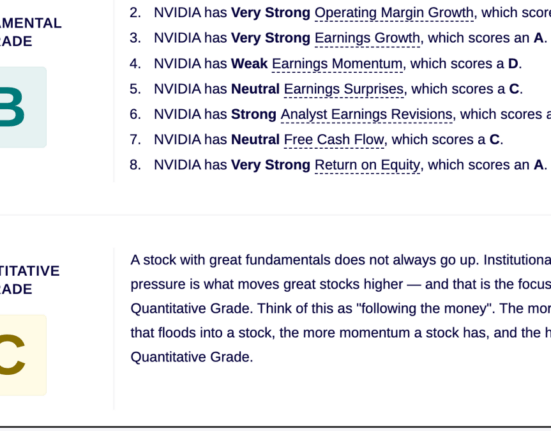Click the A score on Earnings Growth line

[x=538, y=38]
